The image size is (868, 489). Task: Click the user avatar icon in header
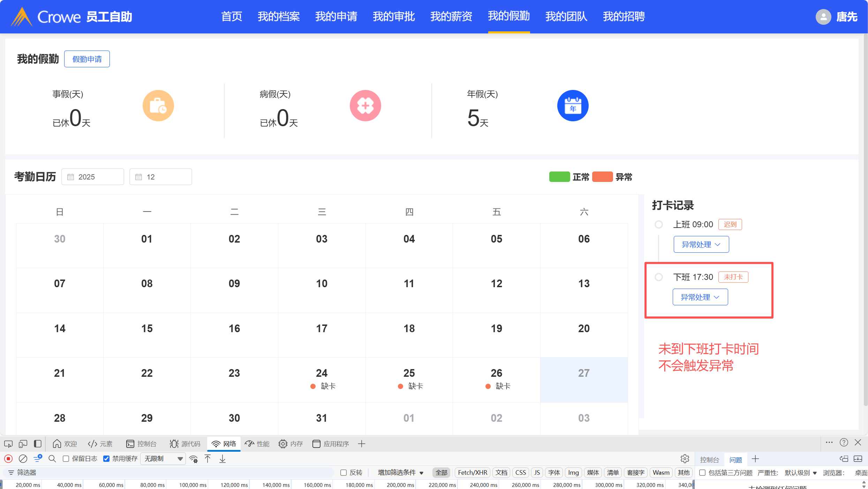point(823,17)
